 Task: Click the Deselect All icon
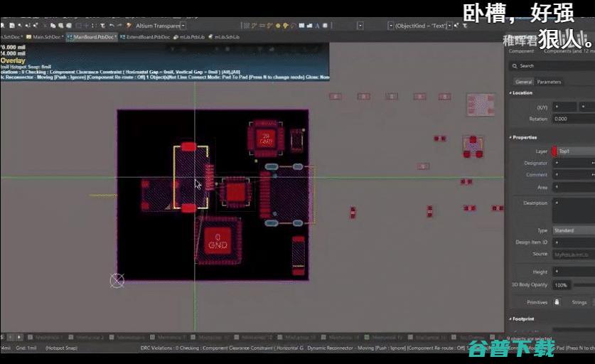pos(93,26)
